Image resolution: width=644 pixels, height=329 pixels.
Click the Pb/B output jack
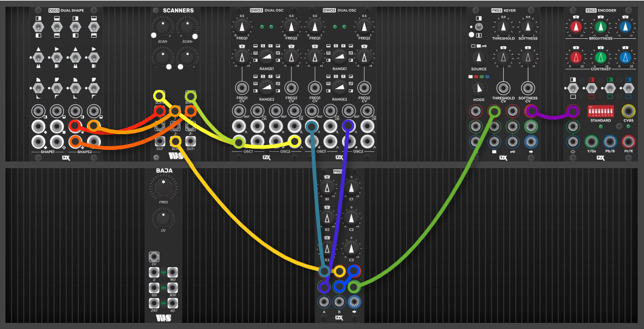pyautogui.click(x=610, y=142)
